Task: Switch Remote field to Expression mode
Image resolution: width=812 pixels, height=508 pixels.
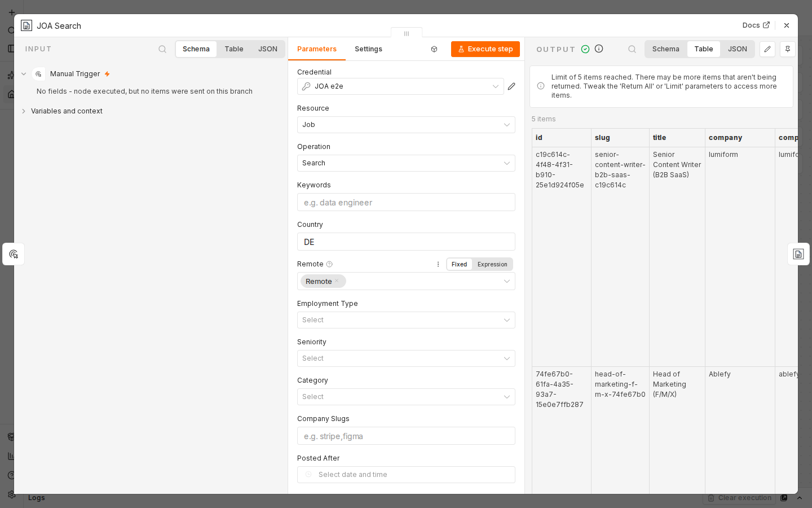Action: [492, 264]
